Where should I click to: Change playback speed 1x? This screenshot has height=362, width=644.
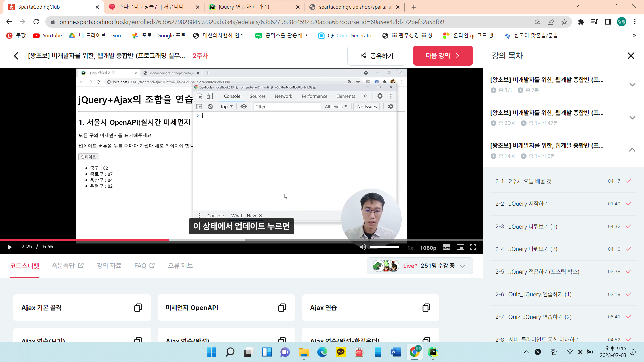(410, 248)
